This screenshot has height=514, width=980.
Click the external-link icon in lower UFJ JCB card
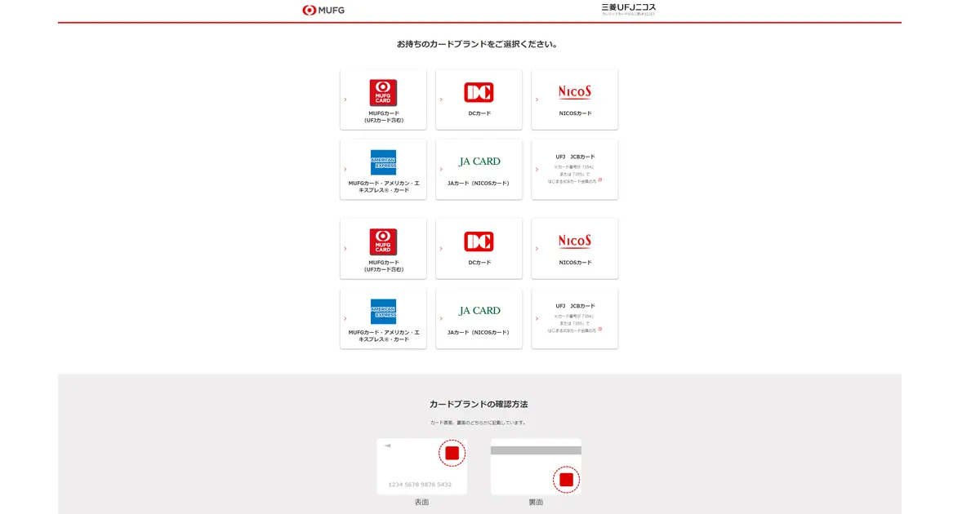[x=600, y=329]
